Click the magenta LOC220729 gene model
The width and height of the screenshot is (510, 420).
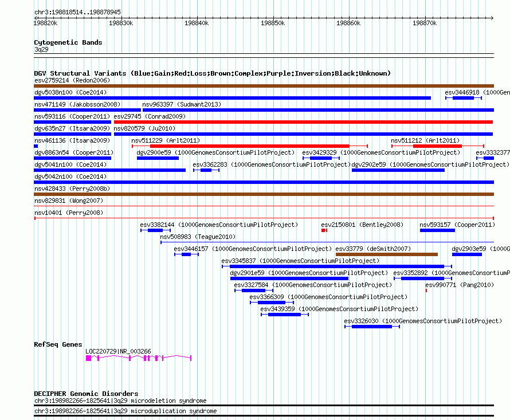click(139, 358)
